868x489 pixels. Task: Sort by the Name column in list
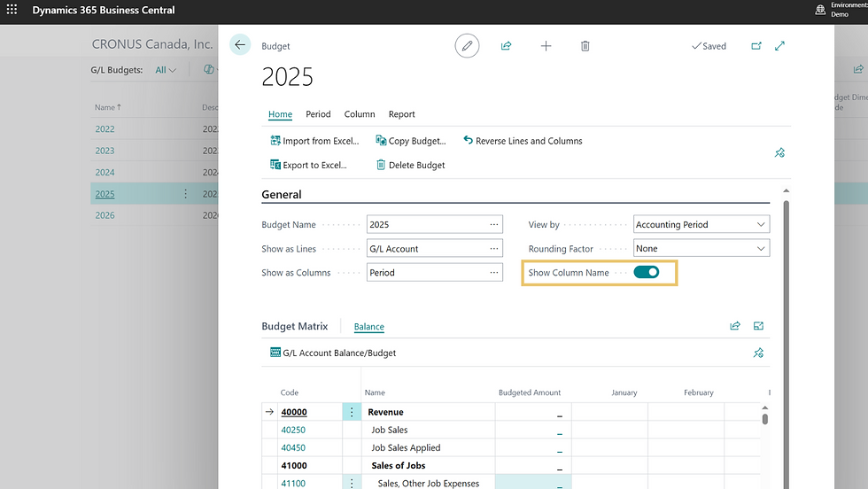click(107, 107)
